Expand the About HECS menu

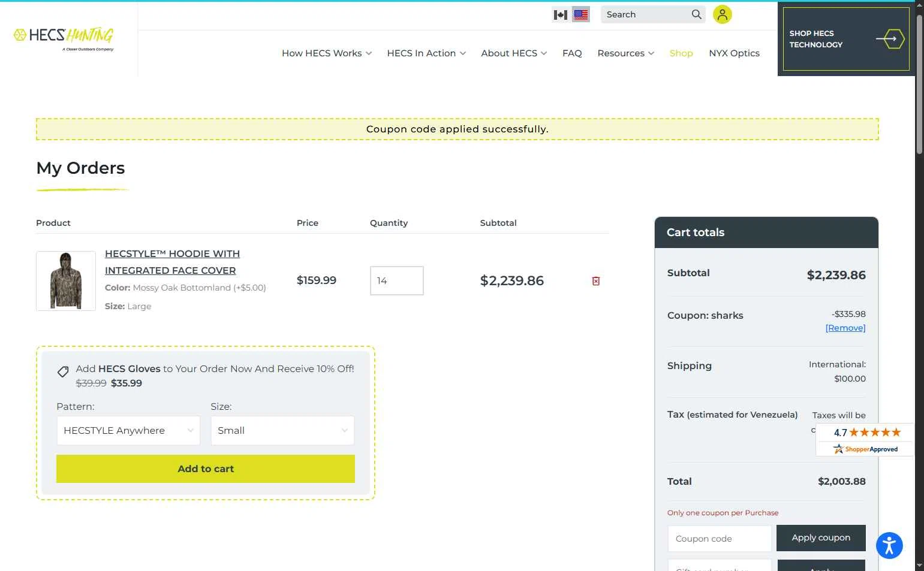pos(514,53)
